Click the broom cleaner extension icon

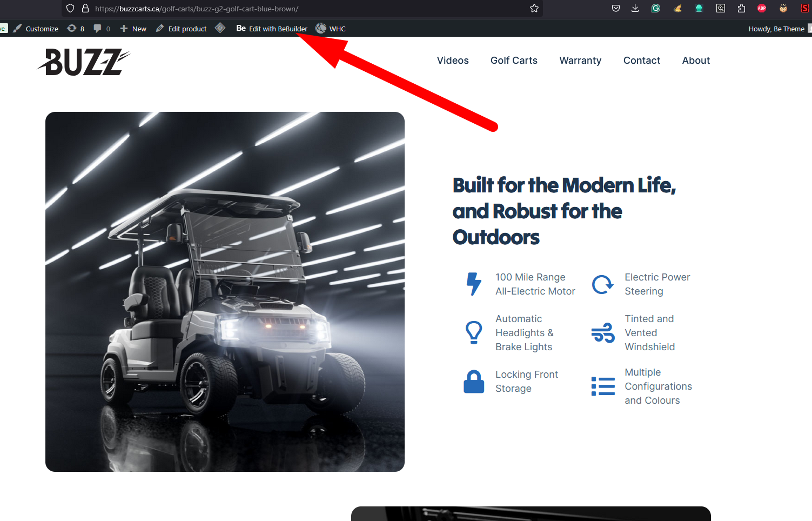[677, 8]
